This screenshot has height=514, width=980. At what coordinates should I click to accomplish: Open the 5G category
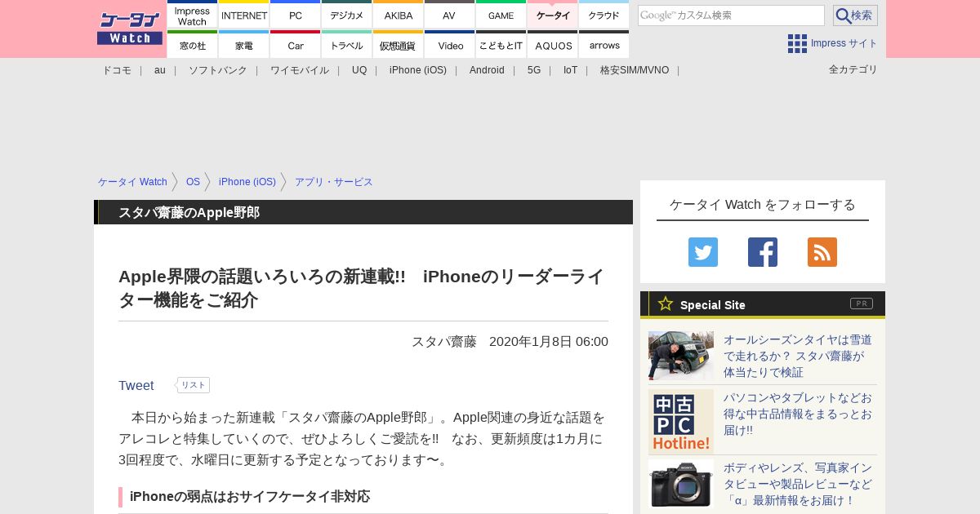534,70
